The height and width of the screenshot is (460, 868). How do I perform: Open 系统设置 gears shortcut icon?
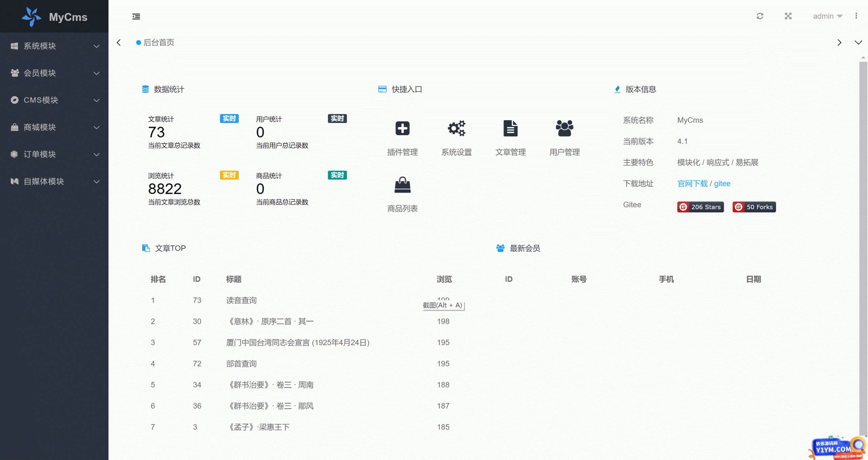pyautogui.click(x=456, y=128)
